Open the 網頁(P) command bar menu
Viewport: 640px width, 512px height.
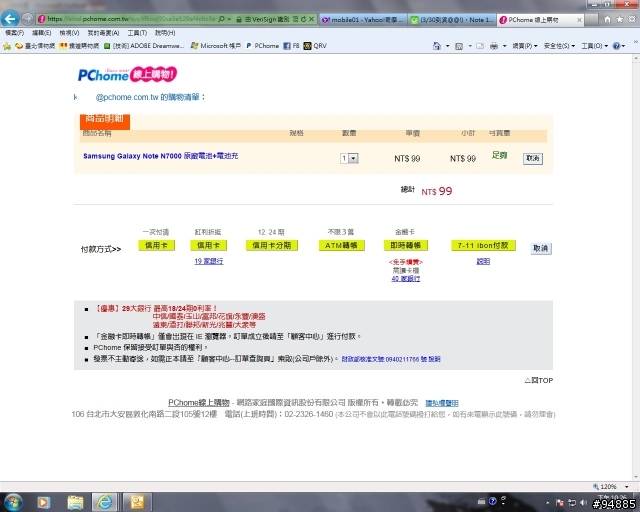pyautogui.click(x=525, y=46)
